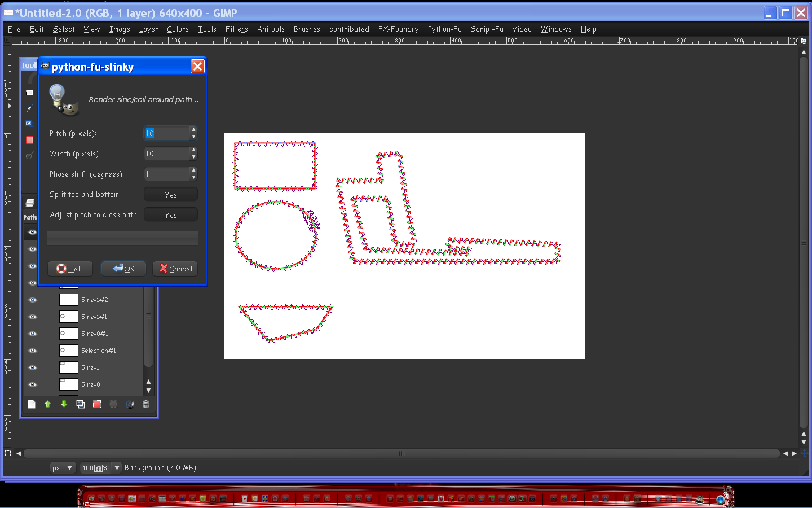The height and width of the screenshot is (508, 812).
Task: Increase Width value with up arrow
Action: pos(193,150)
